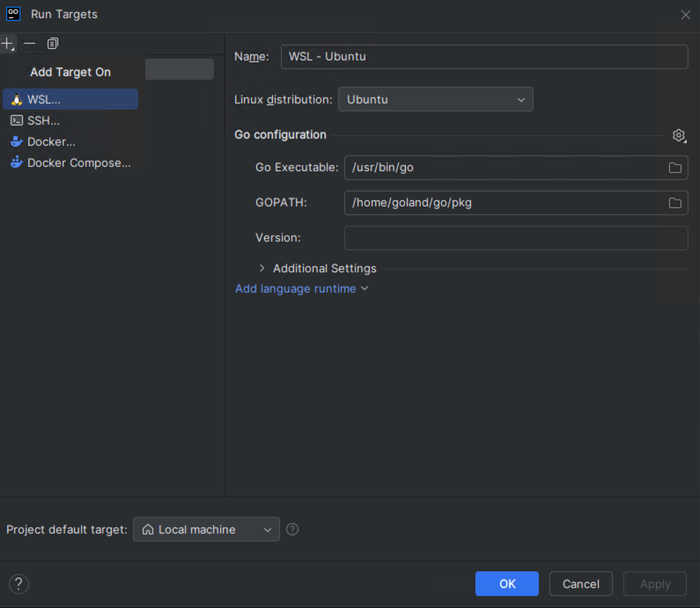This screenshot has width=700, height=608.
Task: Click help icon beside Project default target
Action: coord(292,529)
